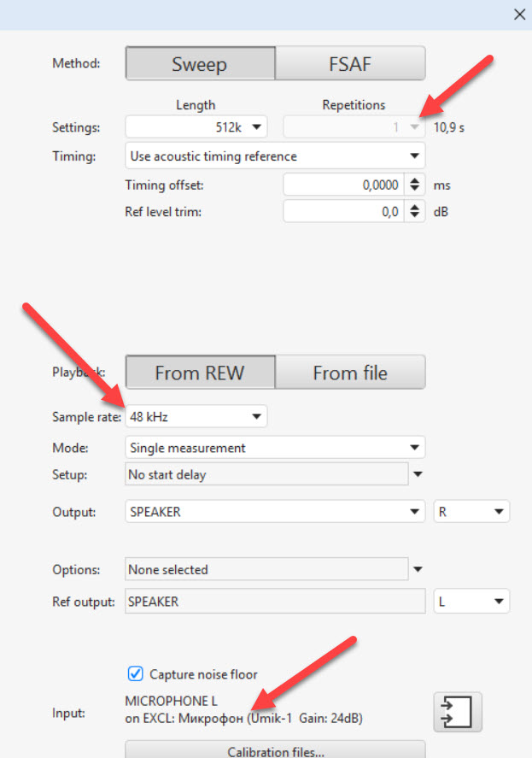
Task: Open the Timing reference dropdown
Action: (x=275, y=156)
